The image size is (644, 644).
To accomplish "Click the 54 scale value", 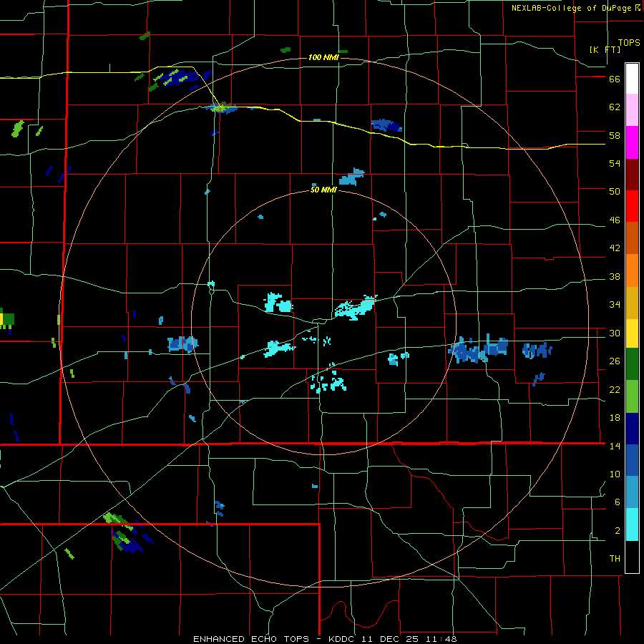I will pos(615,163).
